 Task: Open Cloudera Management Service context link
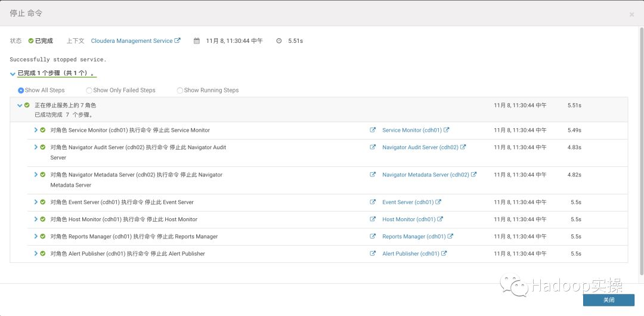[x=135, y=41]
